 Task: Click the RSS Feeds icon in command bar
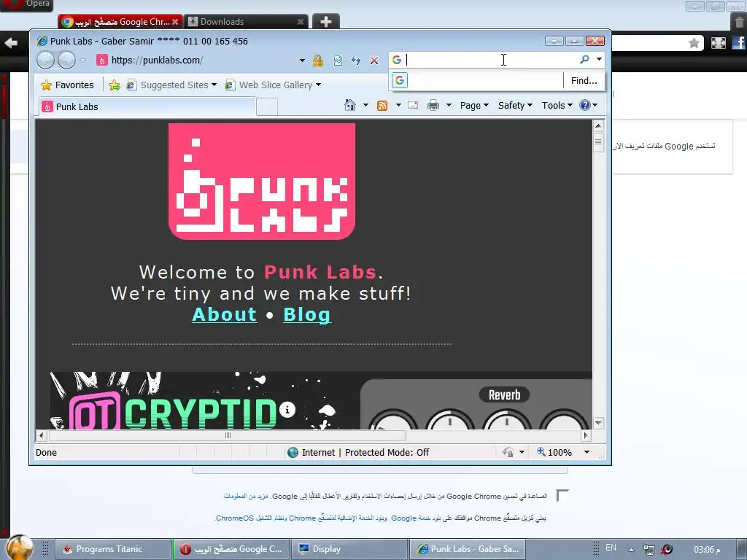pyautogui.click(x=382, y=106)
